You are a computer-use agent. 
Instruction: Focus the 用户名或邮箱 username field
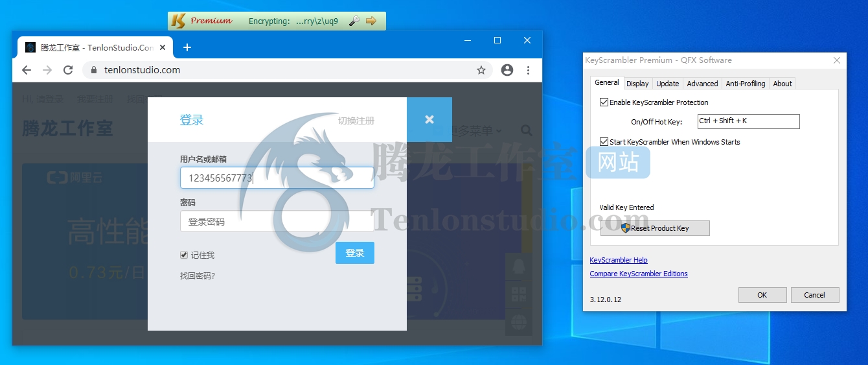277,178
